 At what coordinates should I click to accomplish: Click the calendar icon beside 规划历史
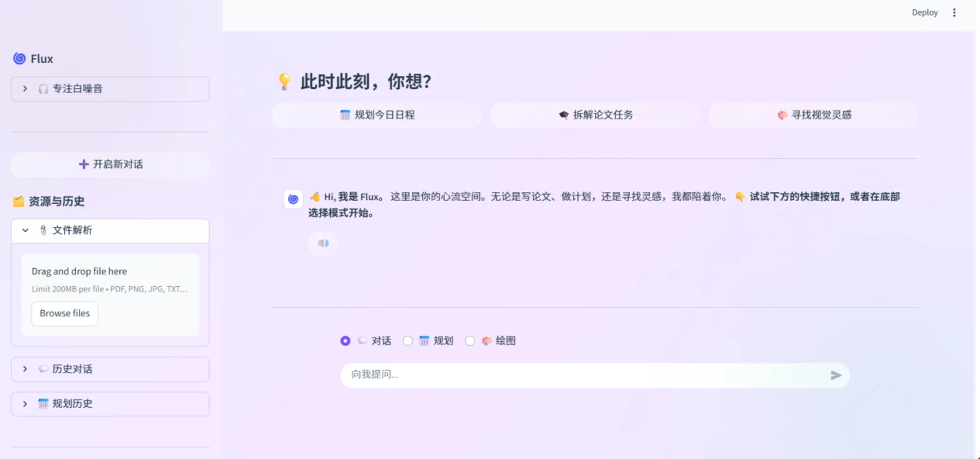coord(43,404)
